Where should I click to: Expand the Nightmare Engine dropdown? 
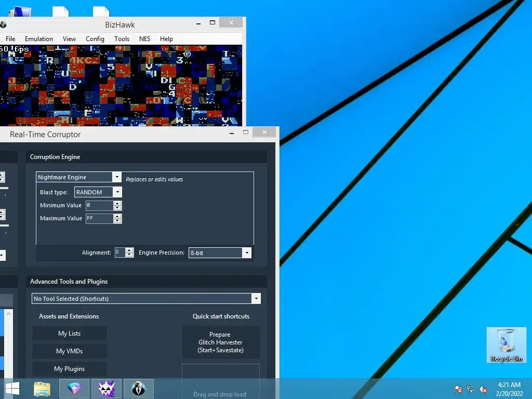coord(117,177)
